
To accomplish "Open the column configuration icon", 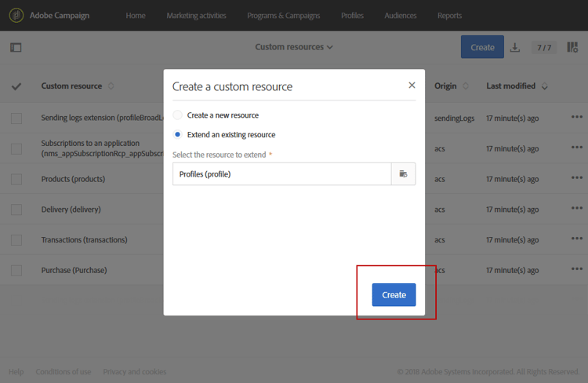I will [572, 47].
